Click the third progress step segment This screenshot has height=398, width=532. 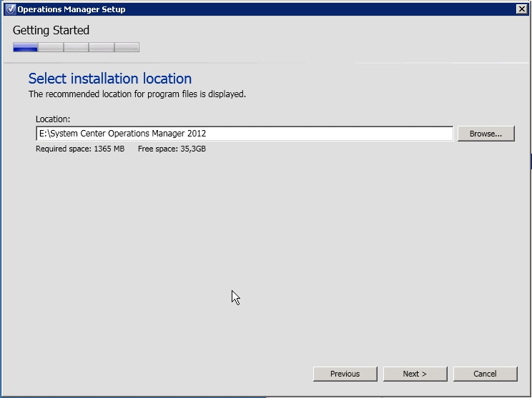click(76, 47)
